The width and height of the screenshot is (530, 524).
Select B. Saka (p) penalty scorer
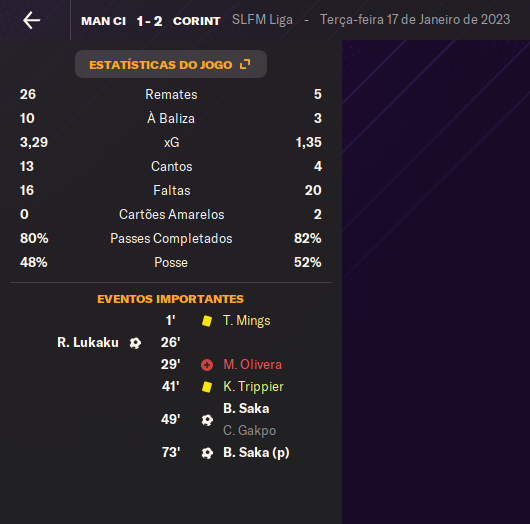(x=256, y=453)
